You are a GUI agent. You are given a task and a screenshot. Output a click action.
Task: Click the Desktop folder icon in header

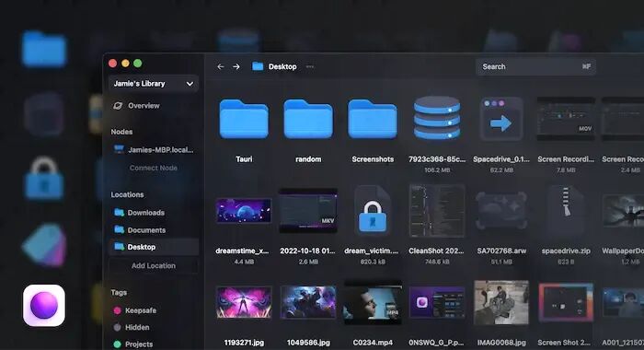(258, 66)
